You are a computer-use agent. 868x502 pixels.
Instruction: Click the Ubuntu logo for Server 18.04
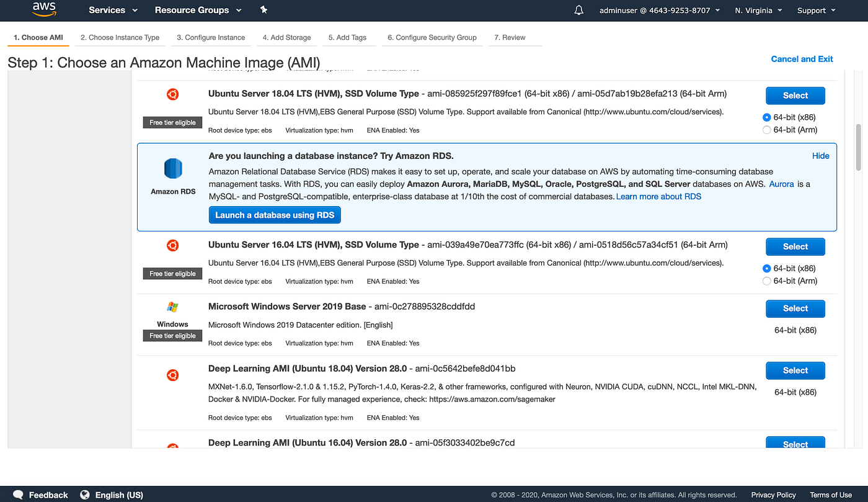pos(172,94)
